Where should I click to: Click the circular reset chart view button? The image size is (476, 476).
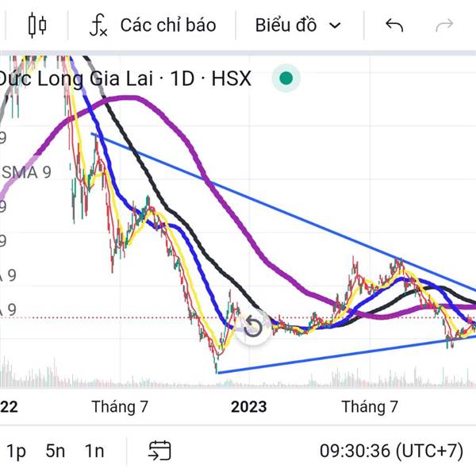tap(252, 327)
